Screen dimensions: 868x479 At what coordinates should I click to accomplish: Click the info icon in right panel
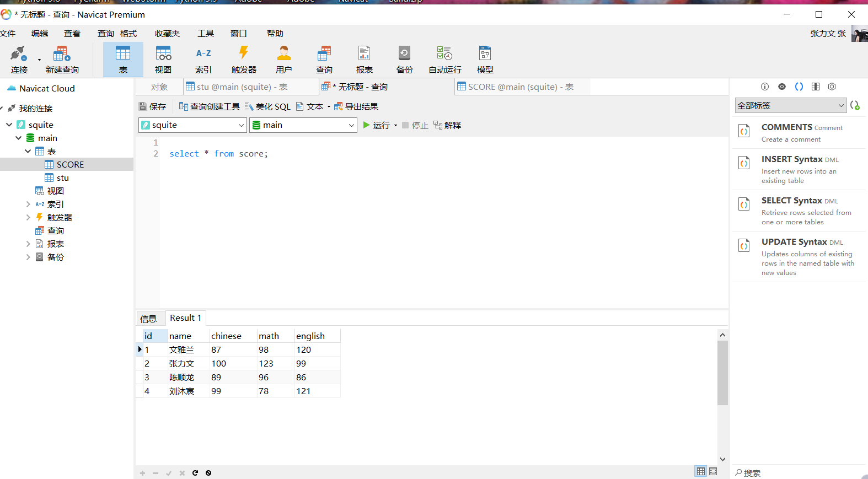tap(764, 87)
